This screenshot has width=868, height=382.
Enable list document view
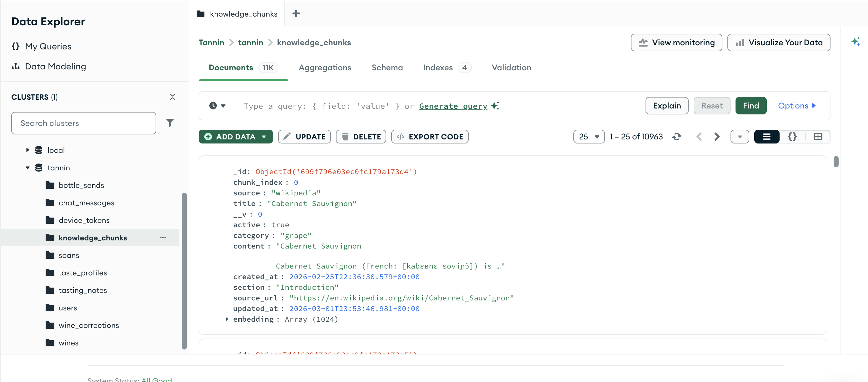click(767, 137)
